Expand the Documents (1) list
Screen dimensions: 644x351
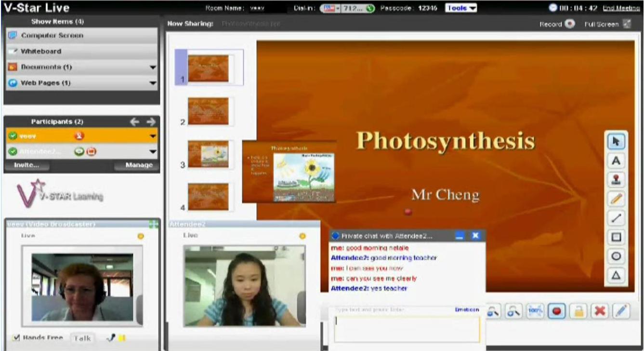[153, 67]
